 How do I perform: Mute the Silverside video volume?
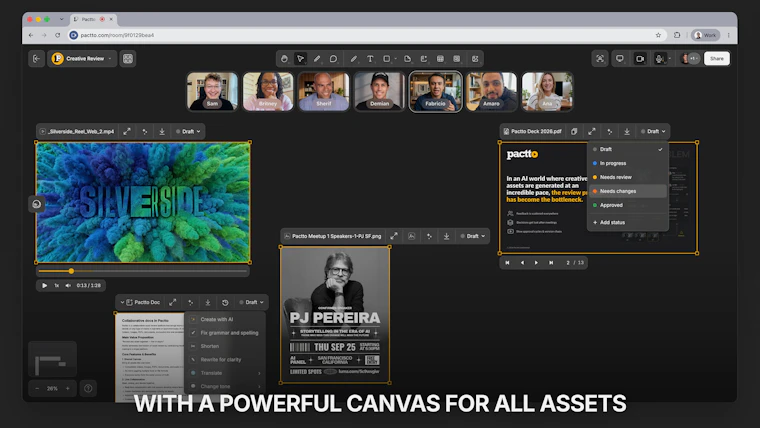click(x=68, y=285)
